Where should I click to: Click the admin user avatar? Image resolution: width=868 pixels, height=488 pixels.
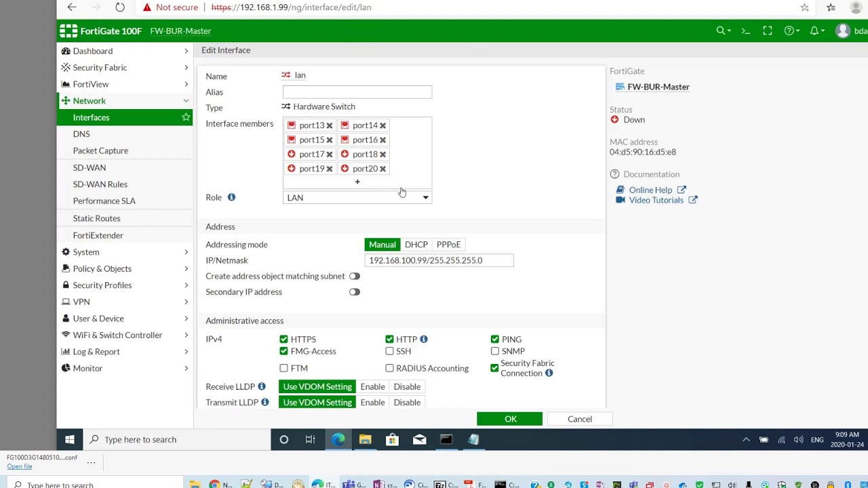click(843, 30)
